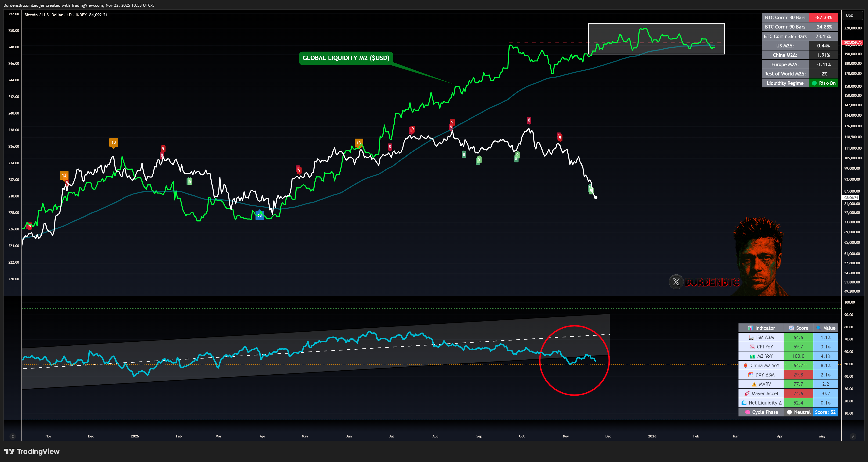Click the 2026 label on the time axis

652,436
